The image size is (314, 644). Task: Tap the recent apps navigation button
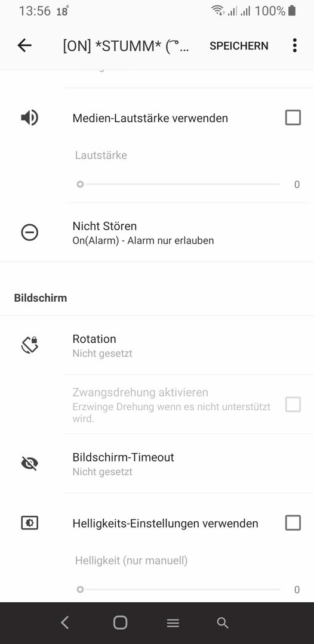[173, 623]
